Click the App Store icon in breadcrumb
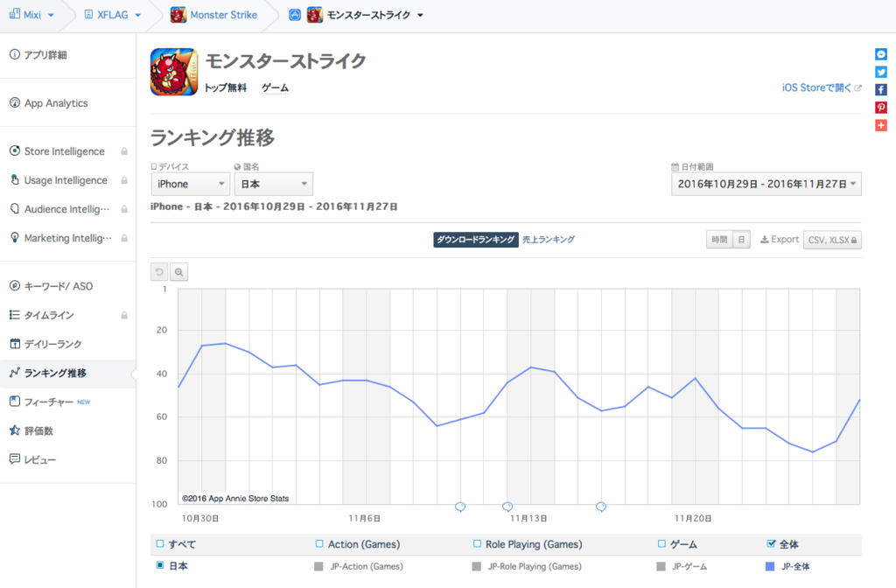Screen dimensions: 896x588 click(295, 15)
